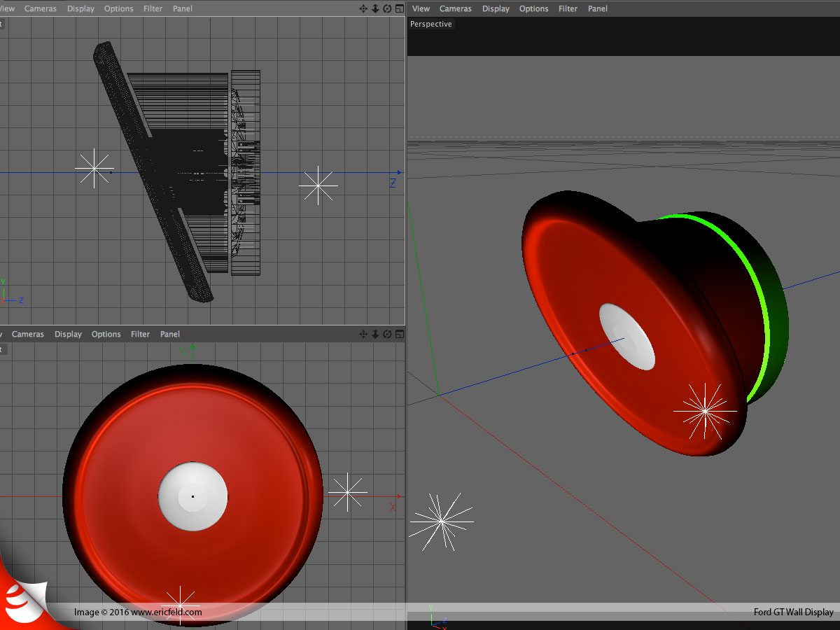Select the light icon on the red disc in Perspective
Viewport: 840px width, 630px height.
click(704, 411)
